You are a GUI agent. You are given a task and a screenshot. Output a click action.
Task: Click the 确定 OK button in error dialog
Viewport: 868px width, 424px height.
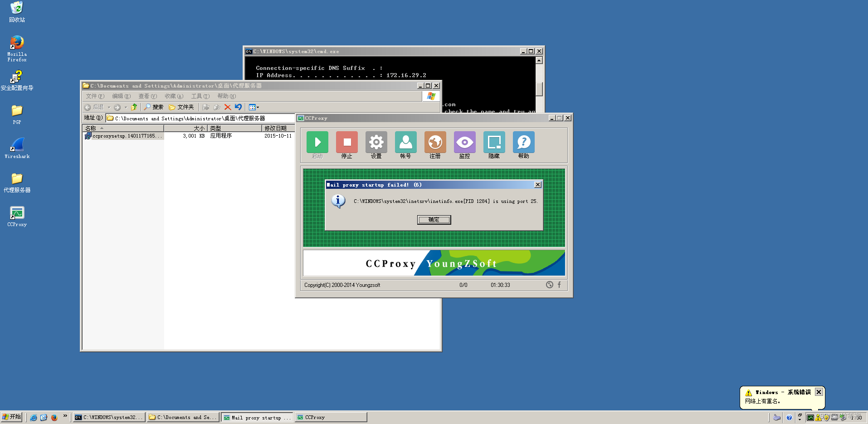tap(434, 220)
